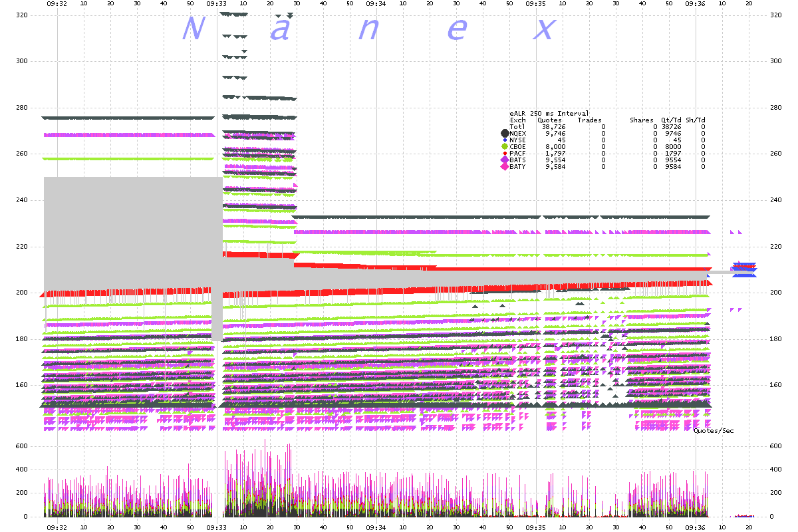Image resolution: width=798 pixels, height=532 pixels.
Task: Select the "PACF" exchange label
Action: pos(517,153)
